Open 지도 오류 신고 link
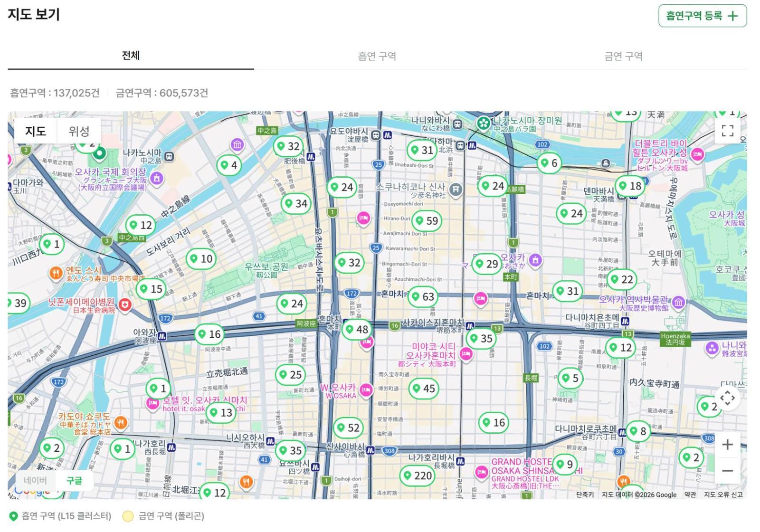The image size is (760, 532). [723, 494]
